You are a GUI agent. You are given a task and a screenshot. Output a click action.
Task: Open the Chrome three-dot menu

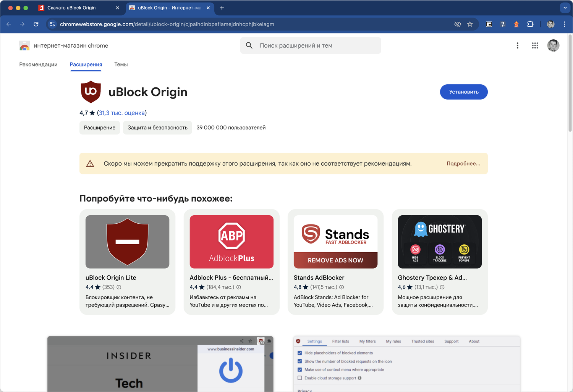click(564, 24)
